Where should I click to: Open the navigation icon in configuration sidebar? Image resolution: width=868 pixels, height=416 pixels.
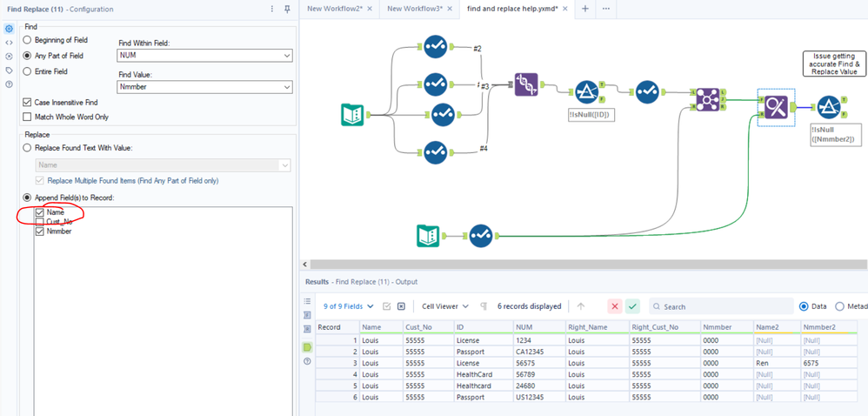coord(9,57)
